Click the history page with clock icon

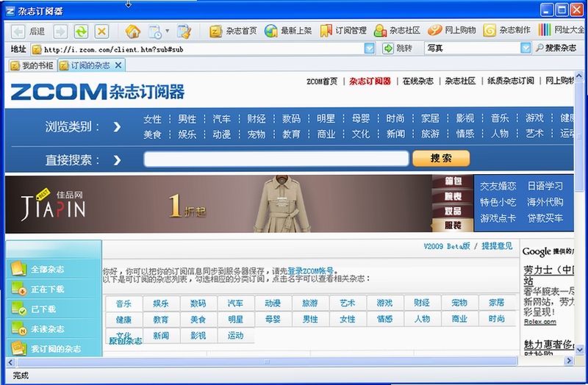point(155,32)
